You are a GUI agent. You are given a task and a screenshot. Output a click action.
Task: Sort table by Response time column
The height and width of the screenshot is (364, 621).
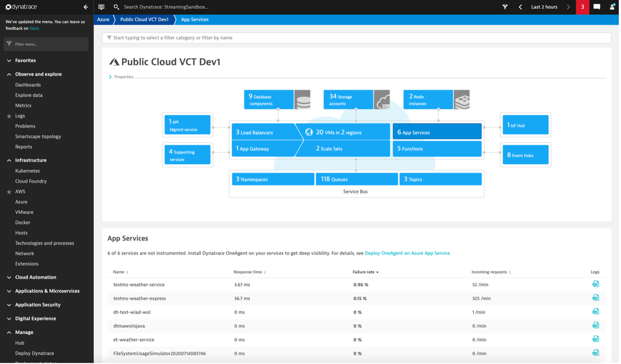tap(249, 272)
